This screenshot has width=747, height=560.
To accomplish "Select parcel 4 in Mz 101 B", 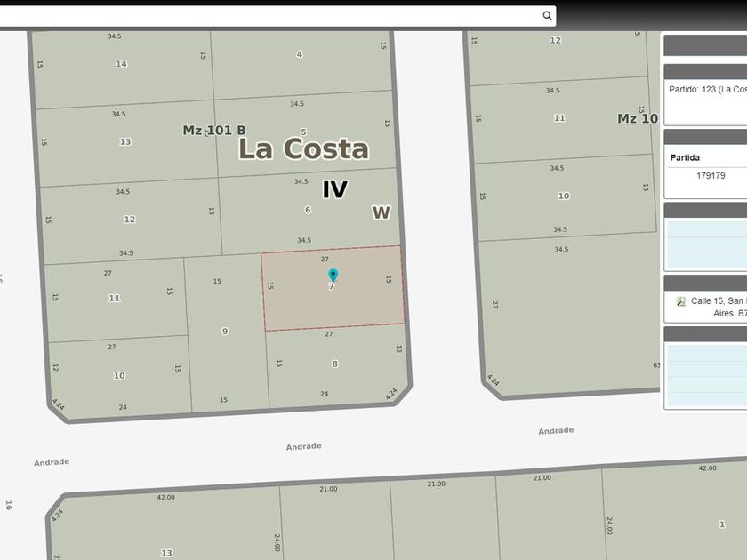I will pyautogui.click(x=299, y=54).
